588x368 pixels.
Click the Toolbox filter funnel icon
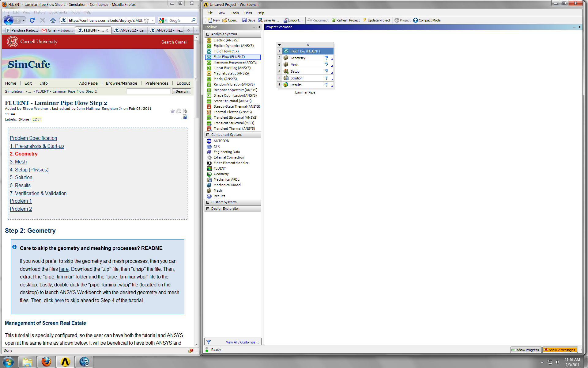(x=209, y=342)
